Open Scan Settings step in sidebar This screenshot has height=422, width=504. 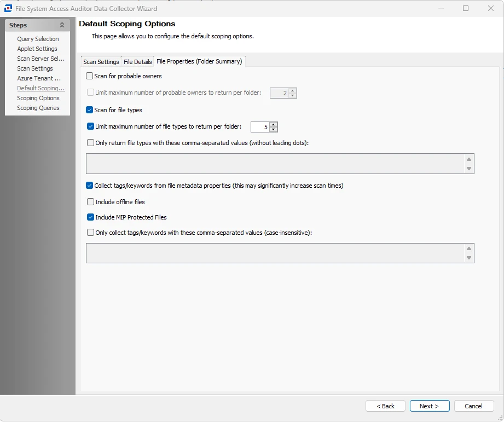click(x=35, y=68)
